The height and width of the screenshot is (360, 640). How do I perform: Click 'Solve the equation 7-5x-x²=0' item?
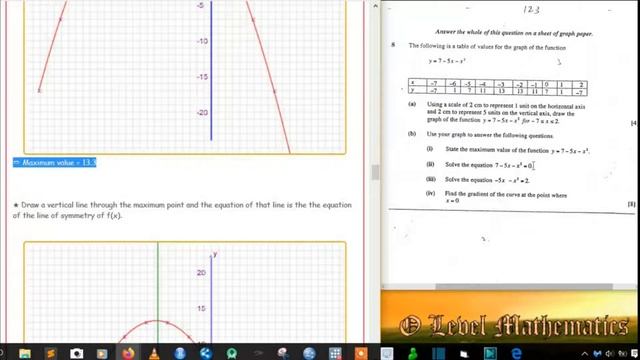coord(489,165)
